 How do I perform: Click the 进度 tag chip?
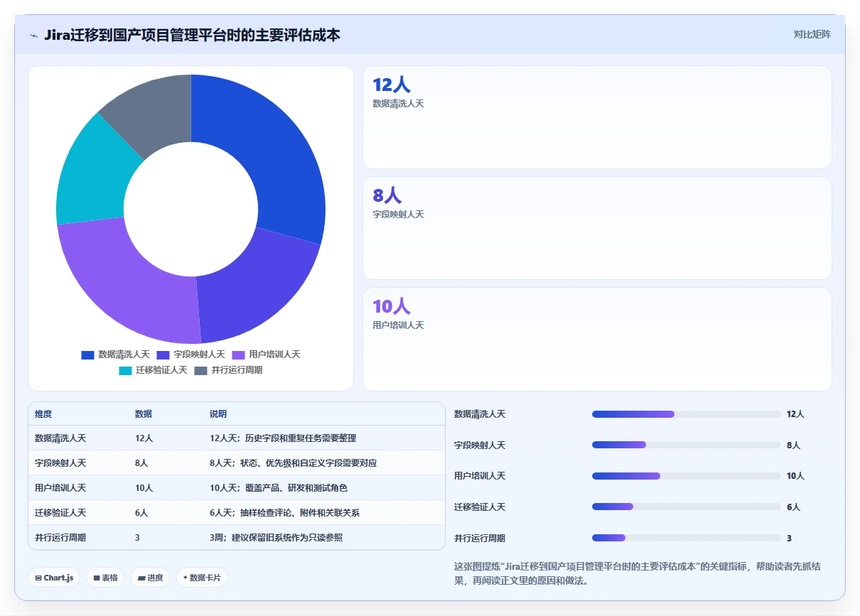(150, 578)
